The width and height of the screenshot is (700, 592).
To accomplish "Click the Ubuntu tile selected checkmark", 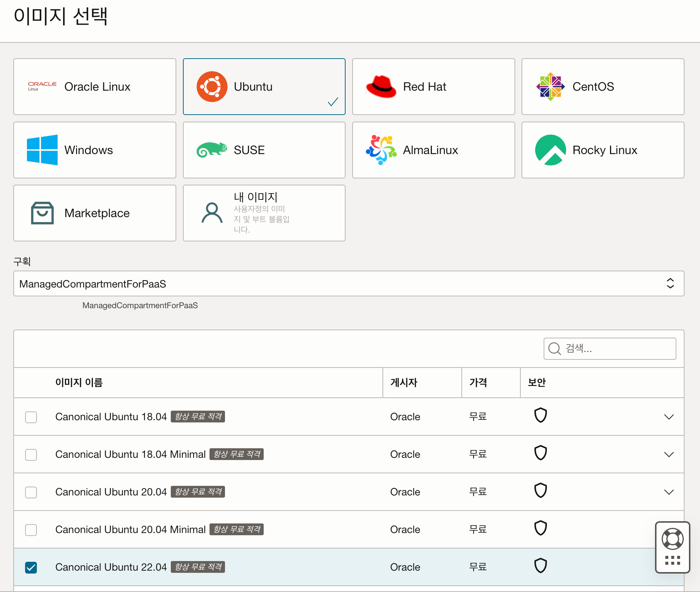I will [333, 102].
